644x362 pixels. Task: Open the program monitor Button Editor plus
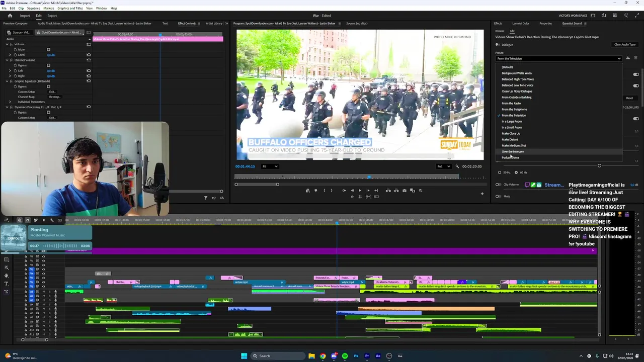click(482, 194)
